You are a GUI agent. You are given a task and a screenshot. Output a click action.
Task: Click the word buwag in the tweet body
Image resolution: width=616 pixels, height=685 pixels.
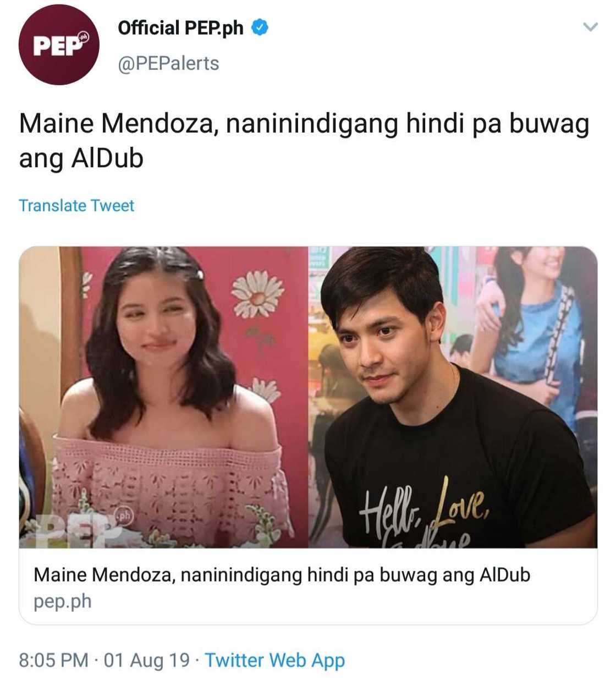click(x=549, y=124)
